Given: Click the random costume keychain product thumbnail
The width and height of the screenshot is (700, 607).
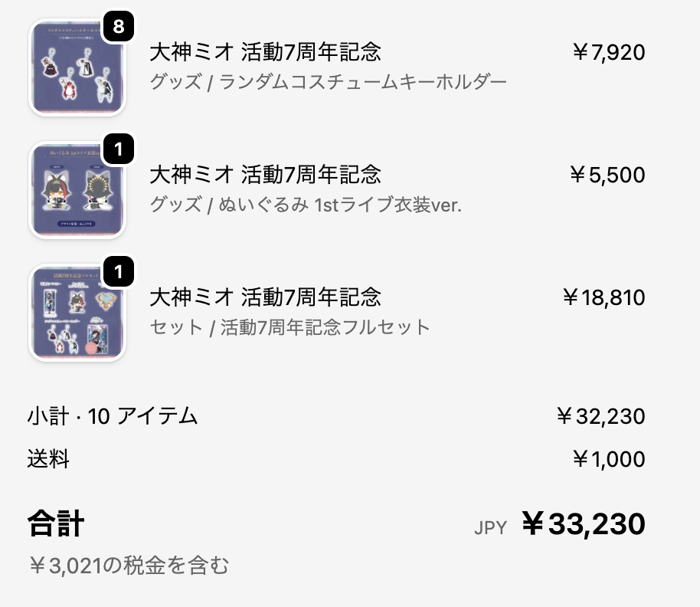Looking at the screenshot, I should 77,69.
